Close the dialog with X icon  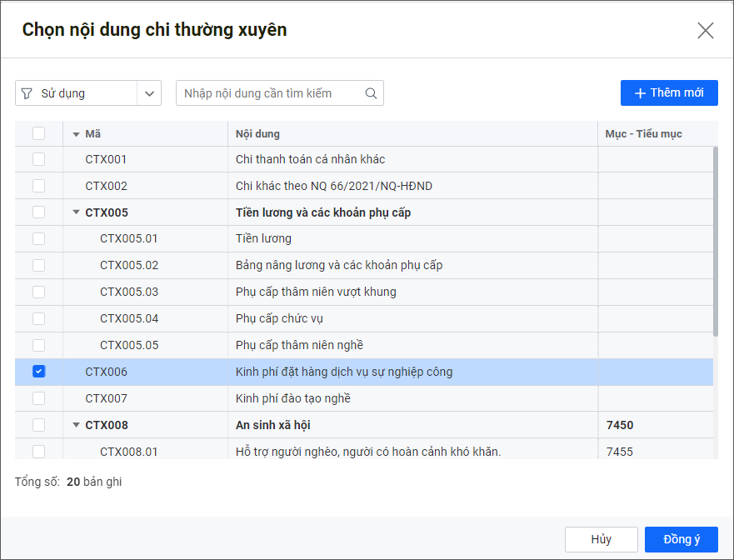705,31
